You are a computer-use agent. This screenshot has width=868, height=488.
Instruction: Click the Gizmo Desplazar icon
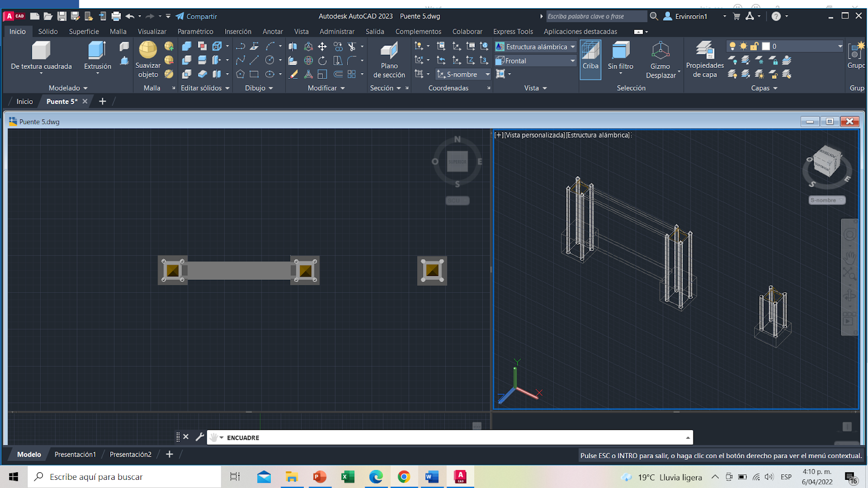point(660,51)
